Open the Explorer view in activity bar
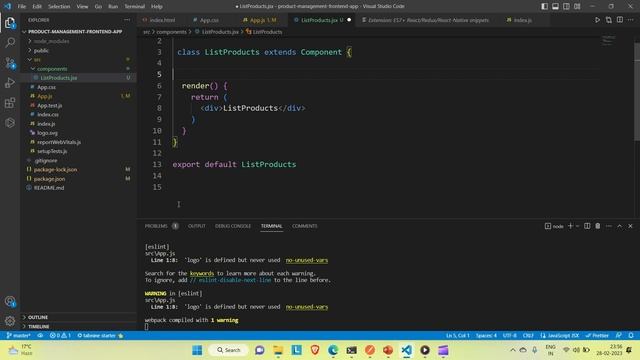The width and height of the screenshot is (640, 360). (10, 23)
